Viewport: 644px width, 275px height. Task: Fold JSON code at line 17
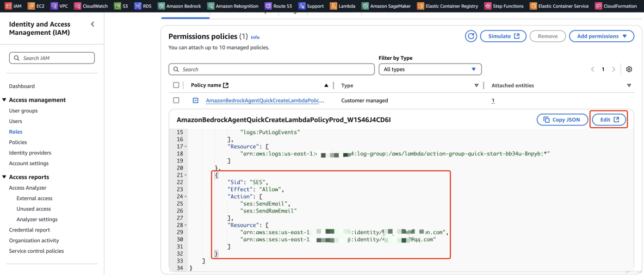(185, 147)
